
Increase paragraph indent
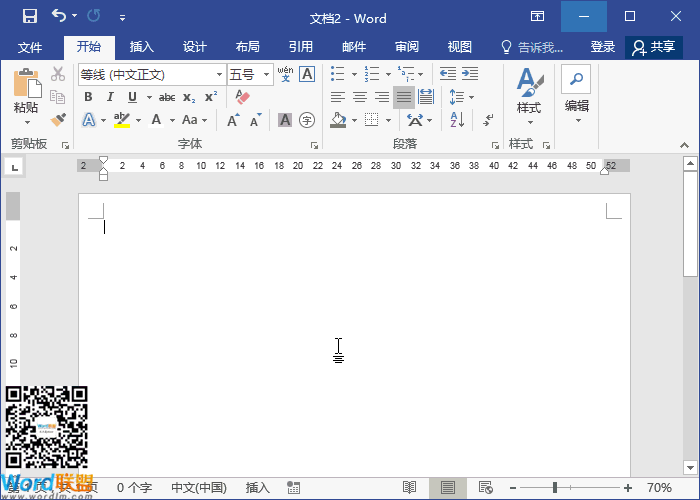[468, 74]
